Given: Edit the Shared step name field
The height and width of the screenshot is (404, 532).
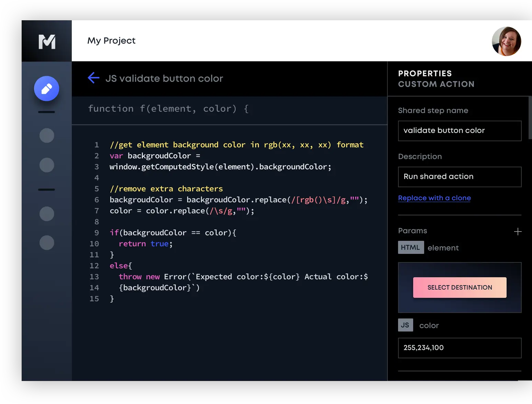Looking at the screenshot, I should [x=460, y=131].
